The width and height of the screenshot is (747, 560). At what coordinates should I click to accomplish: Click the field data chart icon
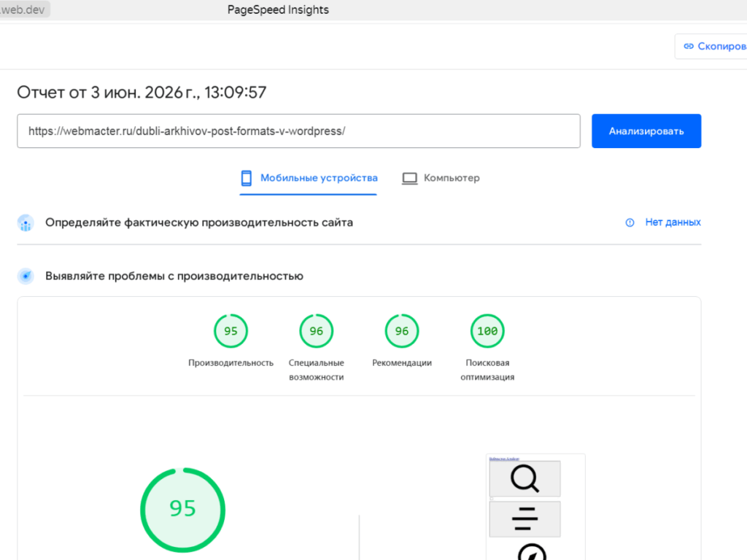[x=26, y=223]
